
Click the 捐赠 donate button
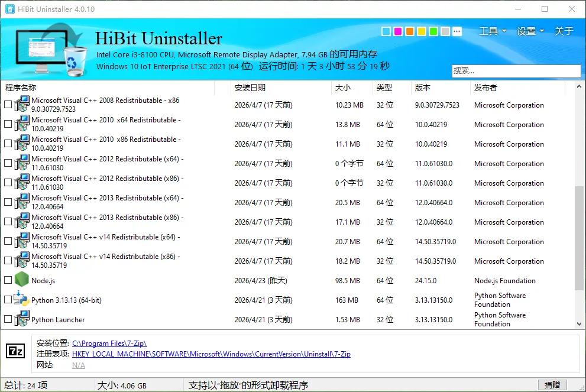point(552,385)
